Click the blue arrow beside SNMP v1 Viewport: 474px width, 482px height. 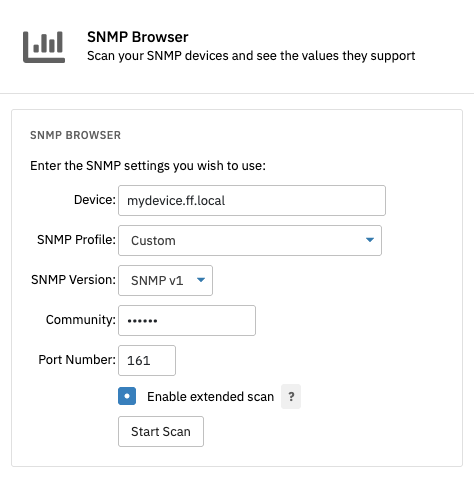tap(201, 280)
